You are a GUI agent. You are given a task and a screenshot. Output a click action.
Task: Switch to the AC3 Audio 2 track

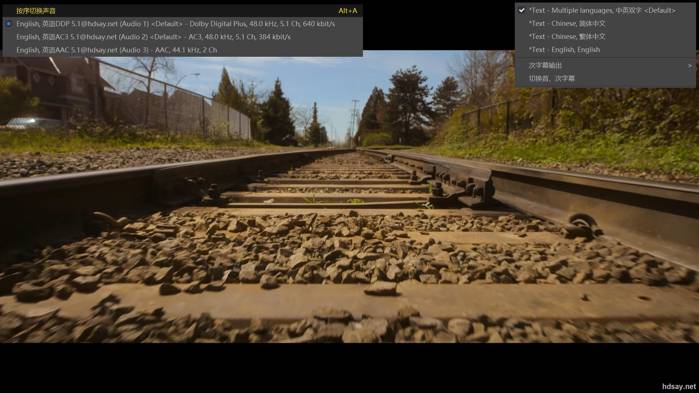click(182, 37)
